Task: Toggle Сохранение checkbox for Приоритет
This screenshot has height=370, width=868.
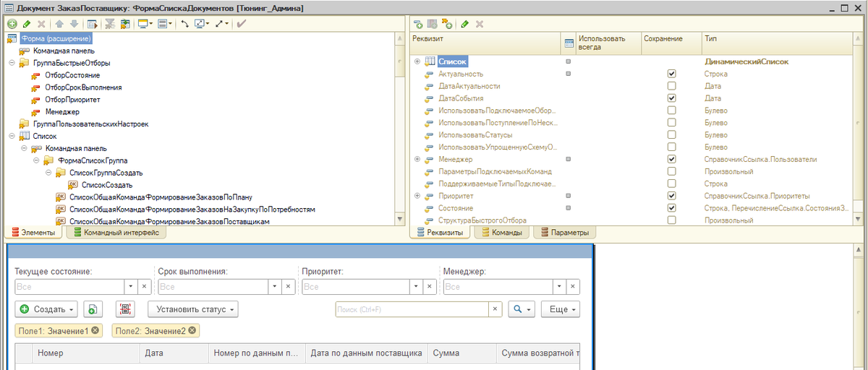Action: 672,196
